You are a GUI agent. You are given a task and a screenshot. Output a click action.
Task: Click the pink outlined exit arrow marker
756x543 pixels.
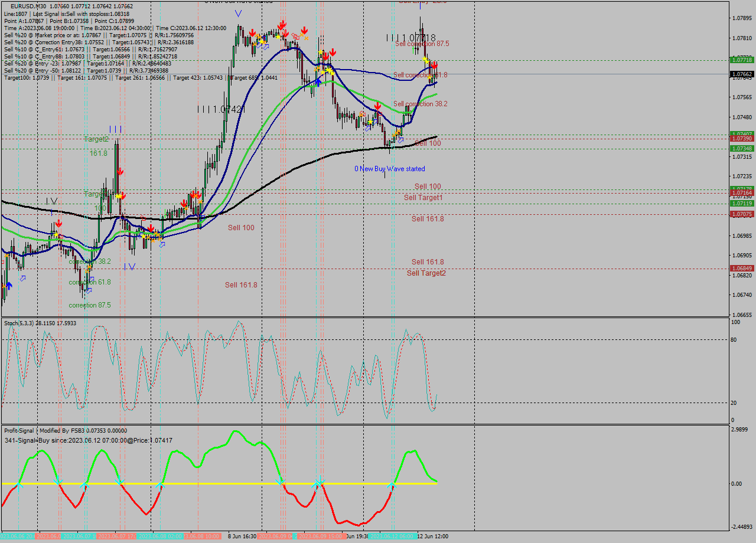point(294,36)
